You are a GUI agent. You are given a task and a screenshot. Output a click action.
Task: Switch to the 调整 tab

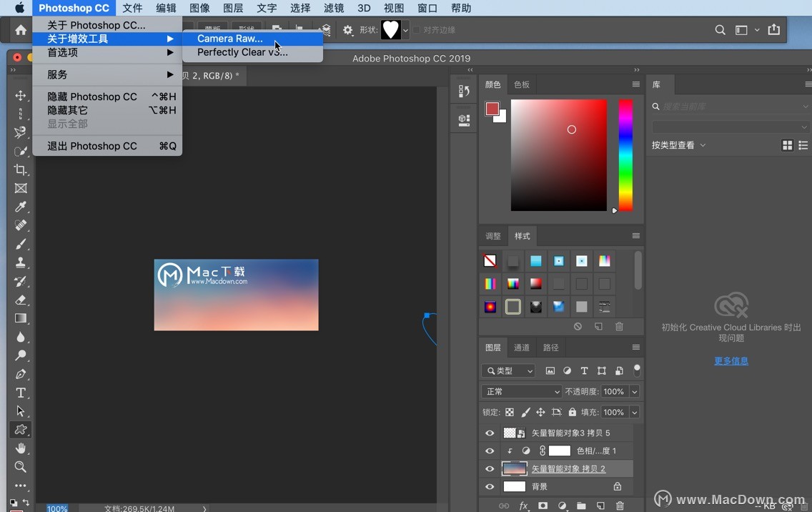pyautogui.click(x=493, y=236)
